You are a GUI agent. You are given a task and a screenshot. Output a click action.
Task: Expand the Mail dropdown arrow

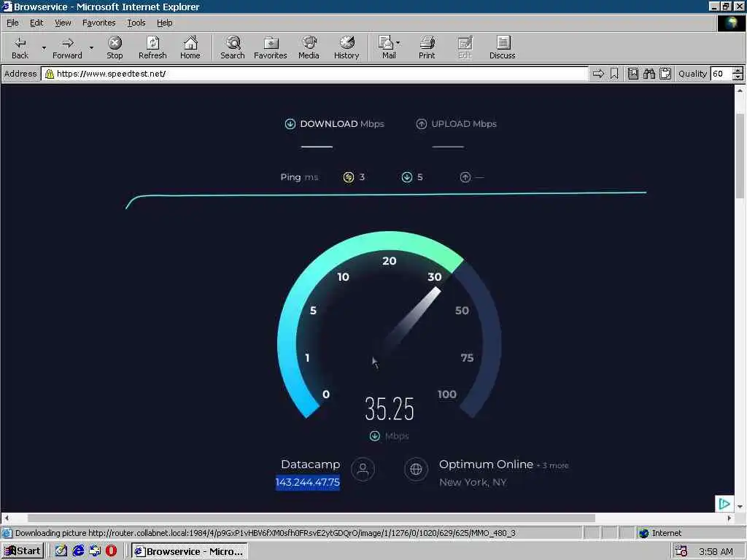398,43
